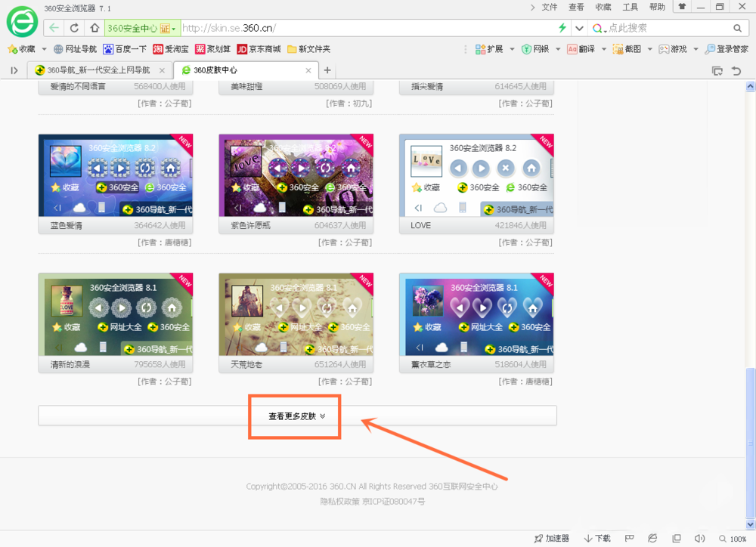Click the vertical scrollbar down arrow

[750, 524]
